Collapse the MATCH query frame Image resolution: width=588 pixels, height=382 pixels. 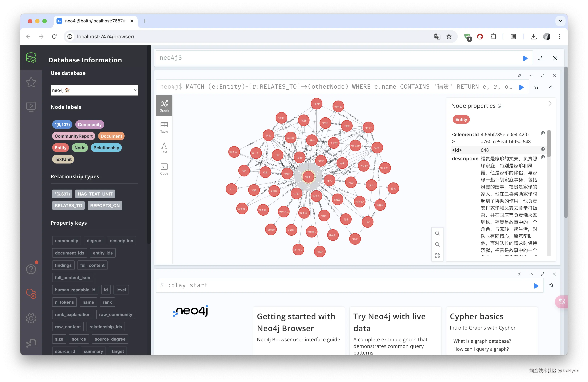tap(531, 75)
